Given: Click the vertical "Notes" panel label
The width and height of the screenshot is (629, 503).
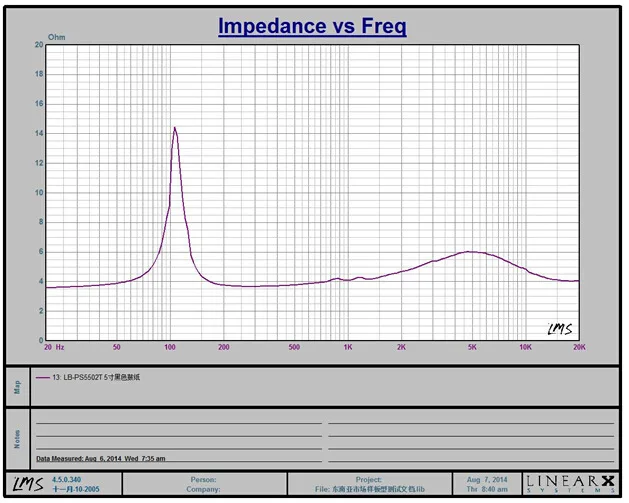Looking at the screenshot, I should tap(17, 440).
